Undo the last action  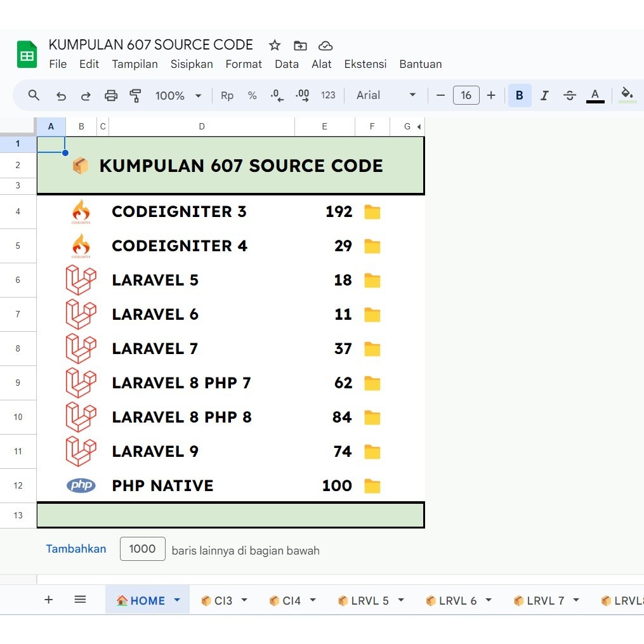[x=61, y=96]
